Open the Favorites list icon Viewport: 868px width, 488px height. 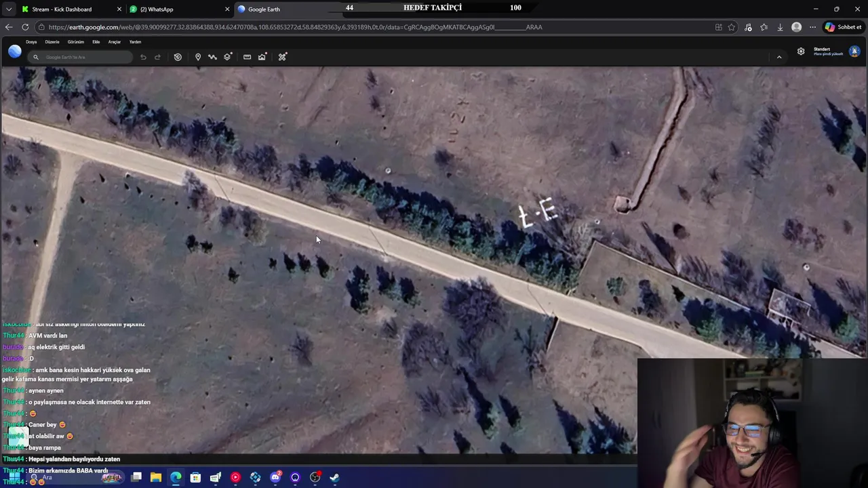[764, 27]
